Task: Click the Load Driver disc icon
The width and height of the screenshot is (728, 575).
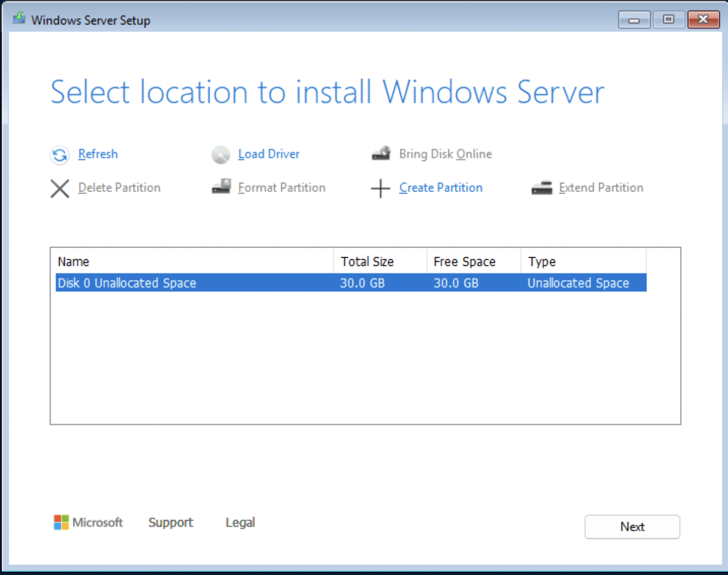Action: tap(221, 155)
